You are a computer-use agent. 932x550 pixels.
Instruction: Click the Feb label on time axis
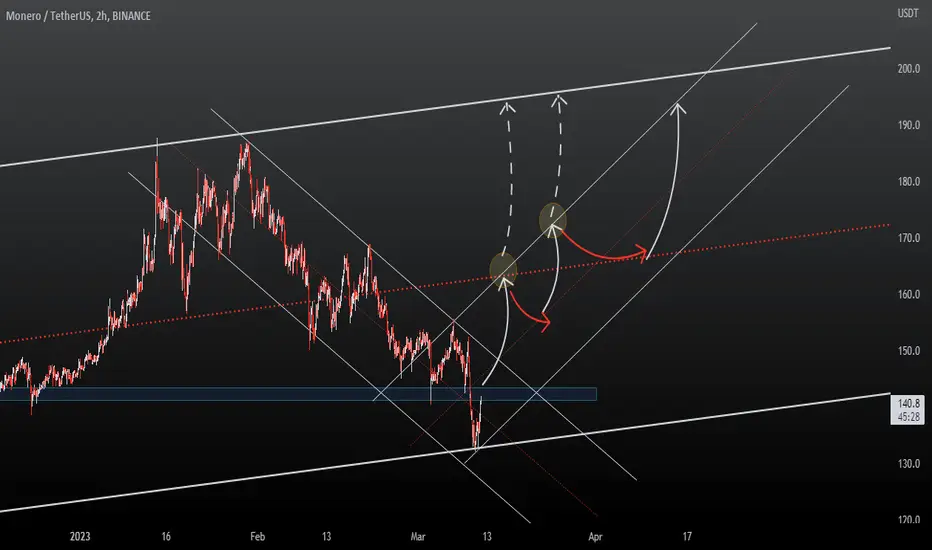point(257,537)
